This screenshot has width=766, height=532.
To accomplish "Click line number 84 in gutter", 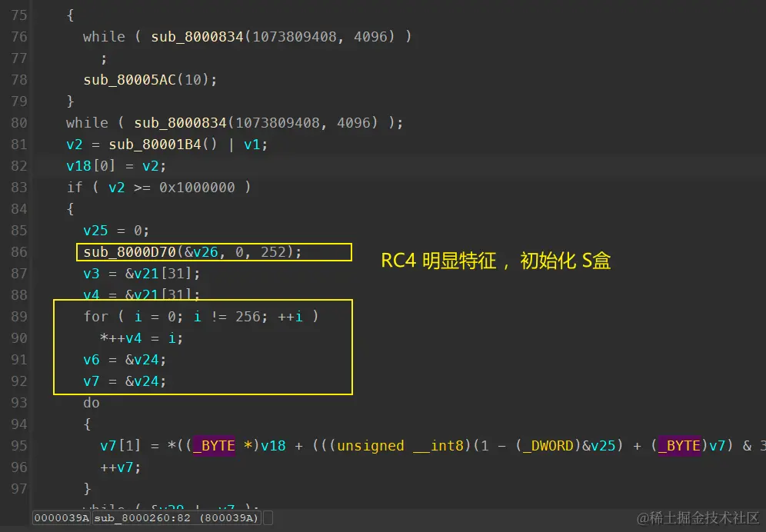I will click(x=19, y=208).
